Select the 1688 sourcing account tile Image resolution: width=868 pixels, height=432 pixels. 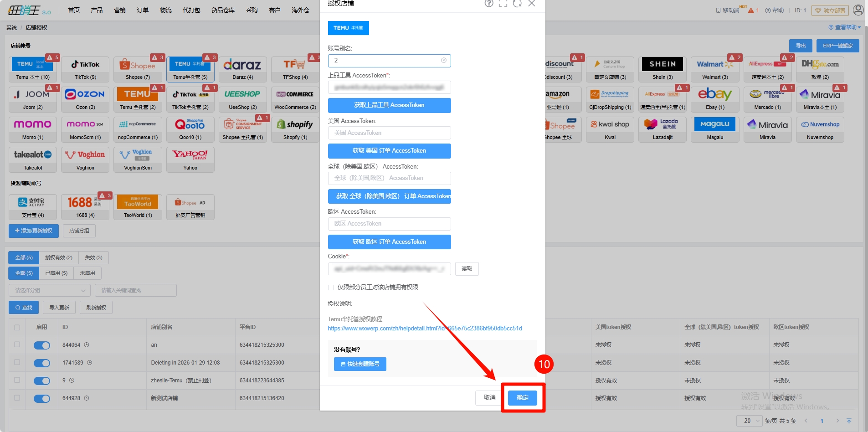(x=86, y=207)
